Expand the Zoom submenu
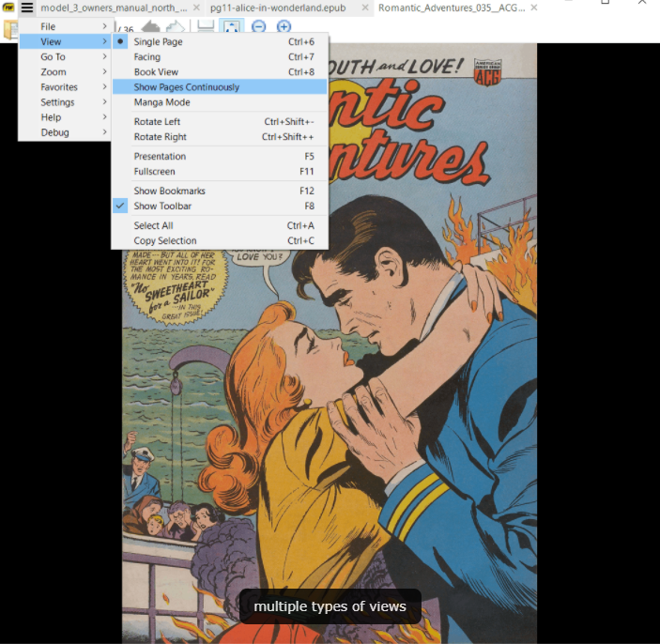Image resolution: width=660 pixels, height=644 pixels. click(x=65, y=72)
